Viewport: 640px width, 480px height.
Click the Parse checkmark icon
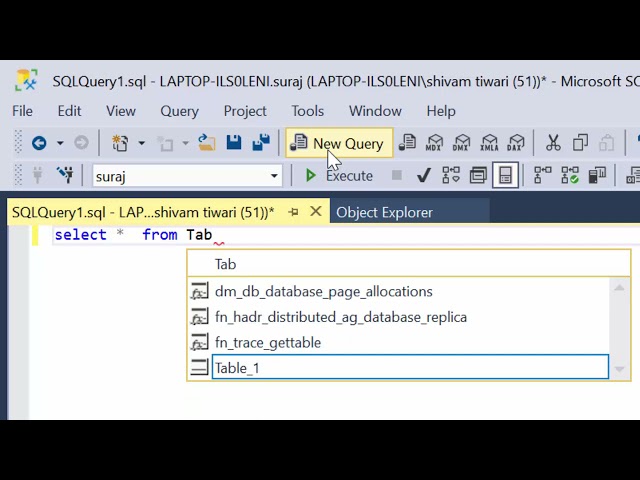pyautogui.click(x=424, y=176)
